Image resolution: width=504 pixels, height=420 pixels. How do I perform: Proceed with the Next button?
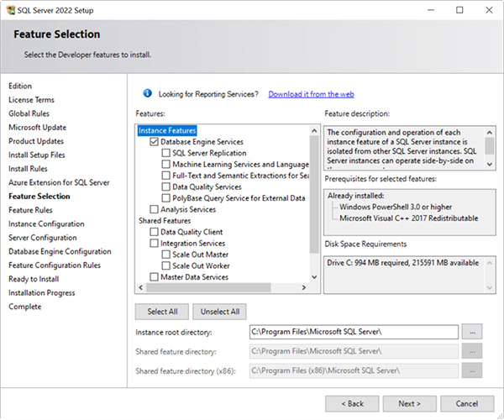(x=410, y=403)
